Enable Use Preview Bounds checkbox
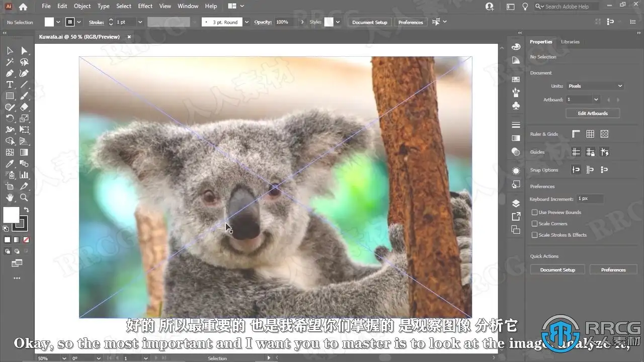The width and height of the screenshot is (644, 362). [x=534, y=212]
